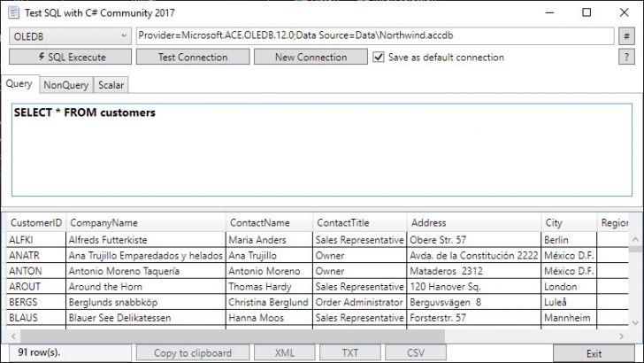The image size is (644, 363).
Task: Click the connection string input field
Action: point(375,35)
